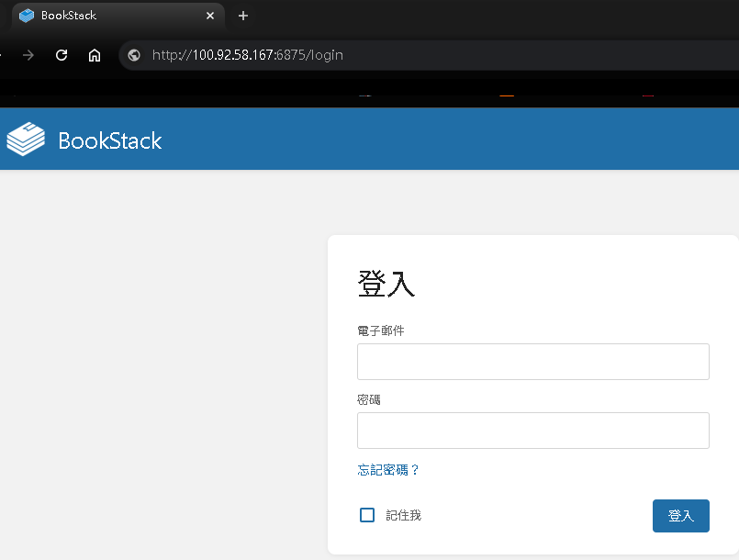Close the BookStack browser tab
The image size is (739, 560).
[x=210, y=16]
